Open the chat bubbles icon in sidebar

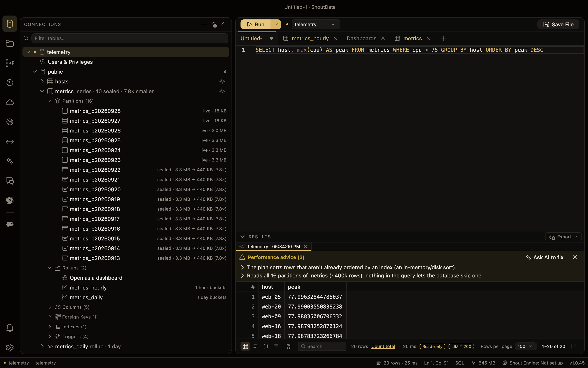[10, 181]
